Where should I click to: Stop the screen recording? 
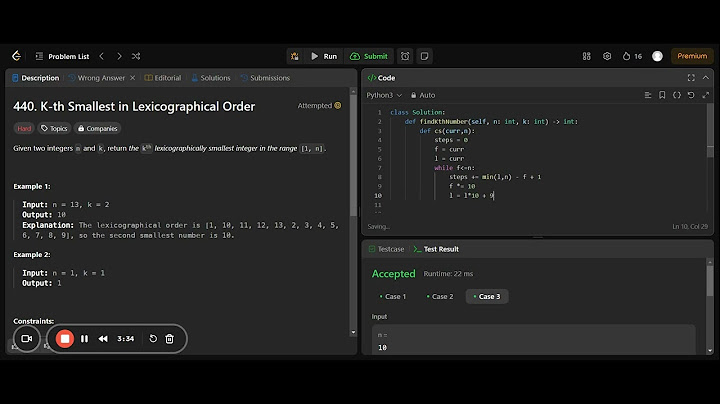[x=65, y=339]
